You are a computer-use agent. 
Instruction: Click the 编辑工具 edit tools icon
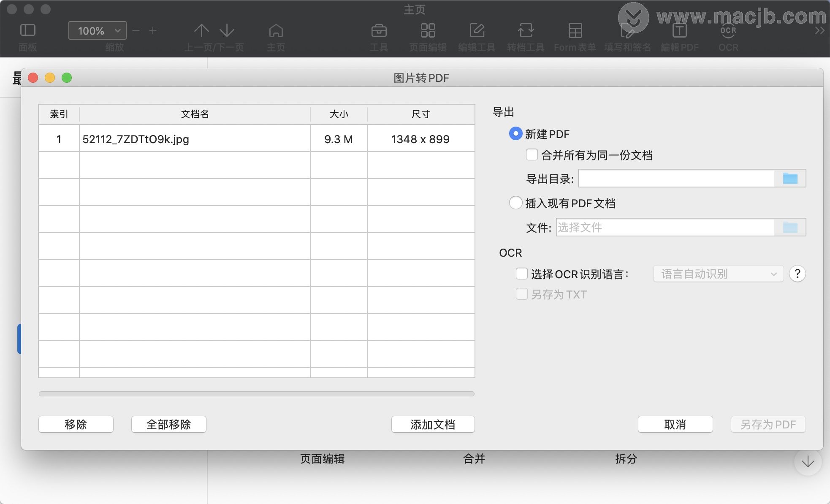(x=477, y=30)
